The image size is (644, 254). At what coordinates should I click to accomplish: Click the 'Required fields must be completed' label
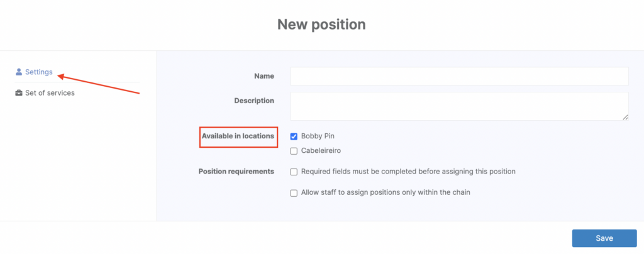[408, 172]
